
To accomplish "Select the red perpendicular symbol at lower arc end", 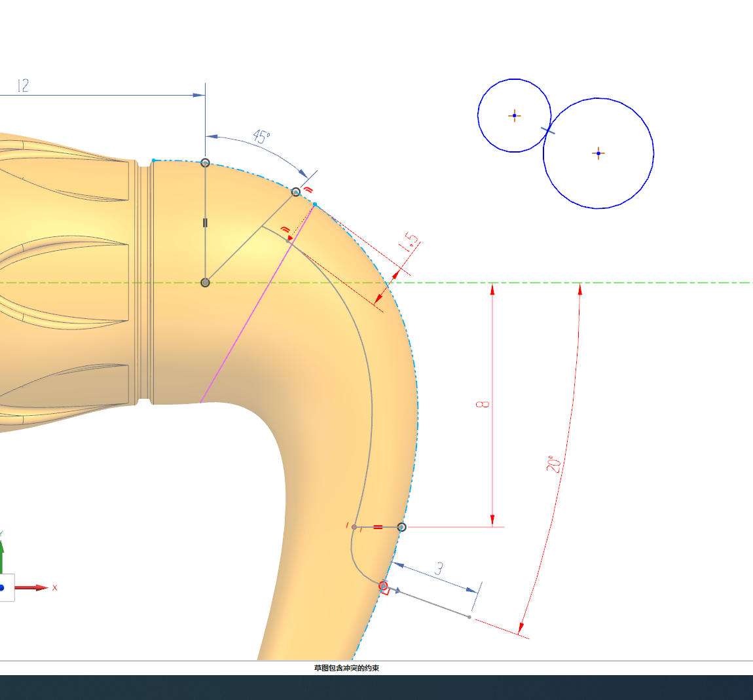I will [x=386, y=591].
